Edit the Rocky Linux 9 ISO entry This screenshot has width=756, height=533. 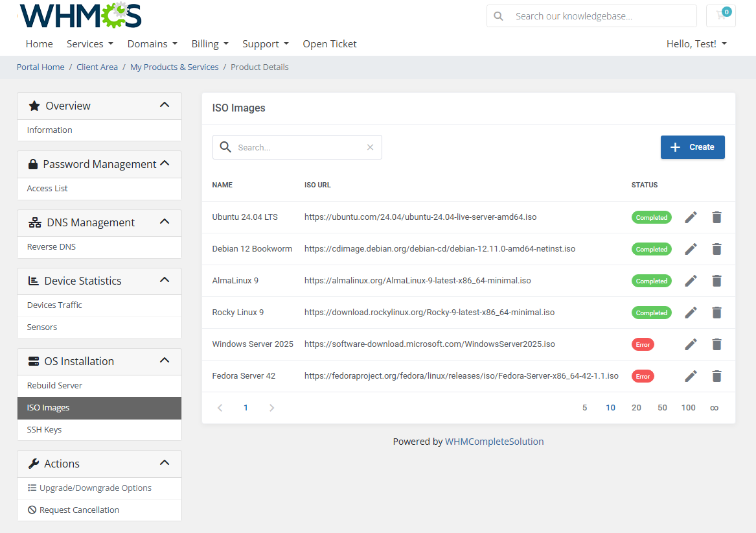tap(691, 313)
